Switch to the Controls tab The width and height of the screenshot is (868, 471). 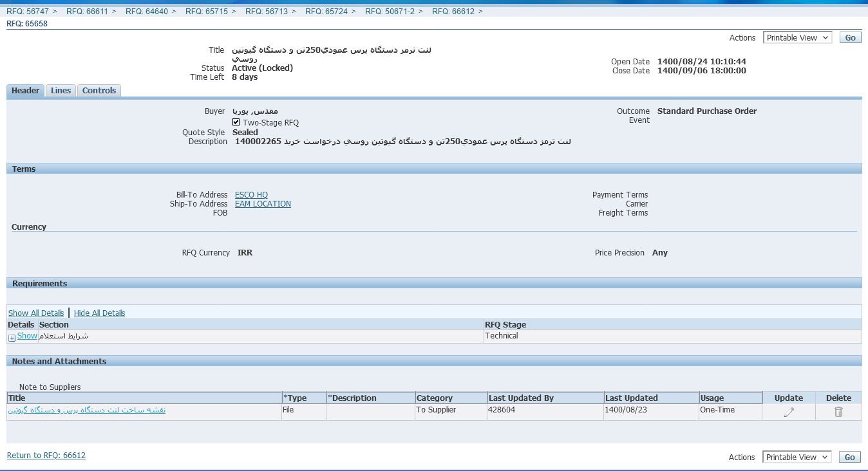tap(99, 91)
